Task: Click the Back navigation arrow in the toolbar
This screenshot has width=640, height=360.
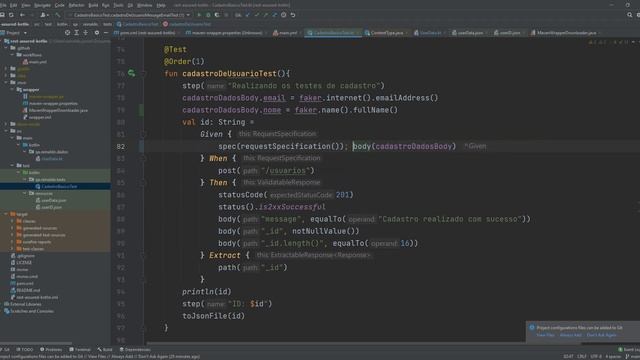Action: 22,15
